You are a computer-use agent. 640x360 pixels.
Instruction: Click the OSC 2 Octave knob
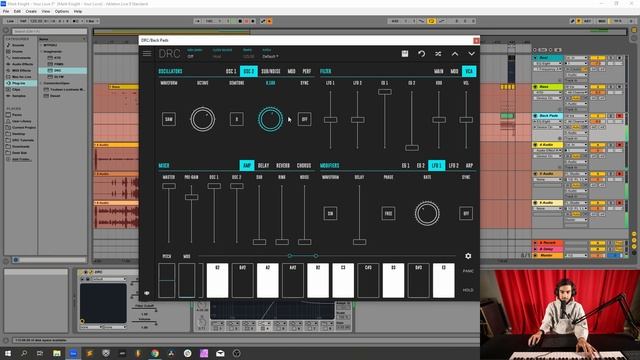pos(202,119)
